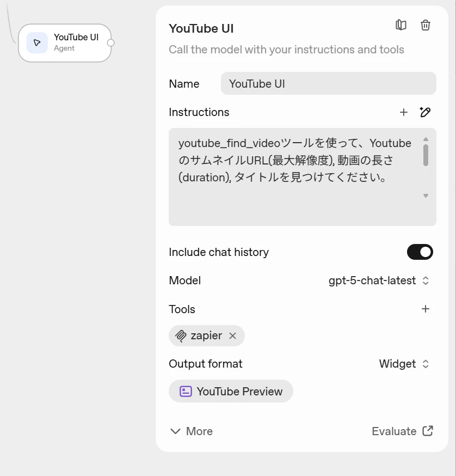Screen dimensions: 456x476
Task: Click the instructions scrollbar thumb
Action: pos(426,155)
